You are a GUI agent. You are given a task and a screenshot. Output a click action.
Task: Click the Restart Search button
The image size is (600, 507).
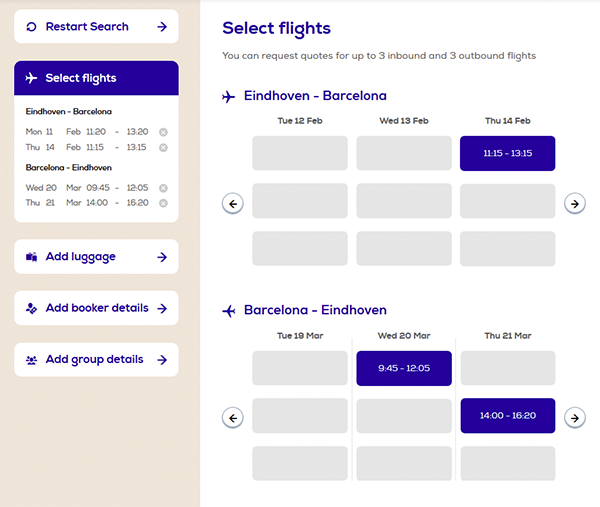coord(96,26)
